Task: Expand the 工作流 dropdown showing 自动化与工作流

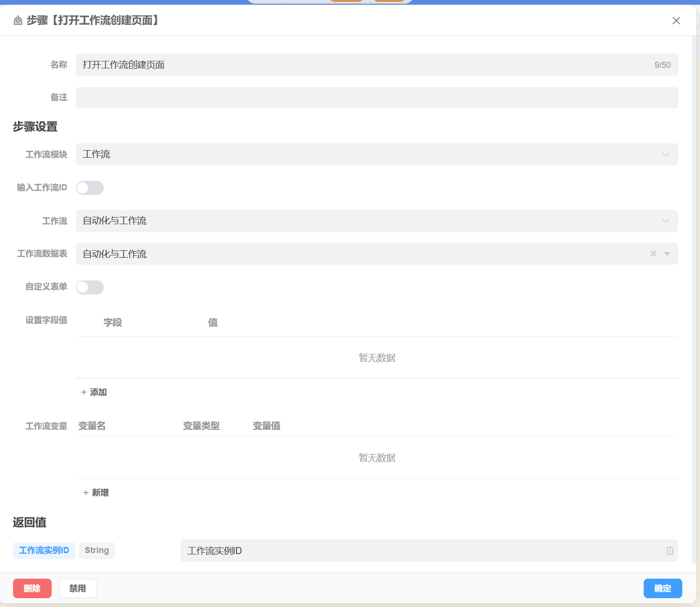Action: point(376,221)
